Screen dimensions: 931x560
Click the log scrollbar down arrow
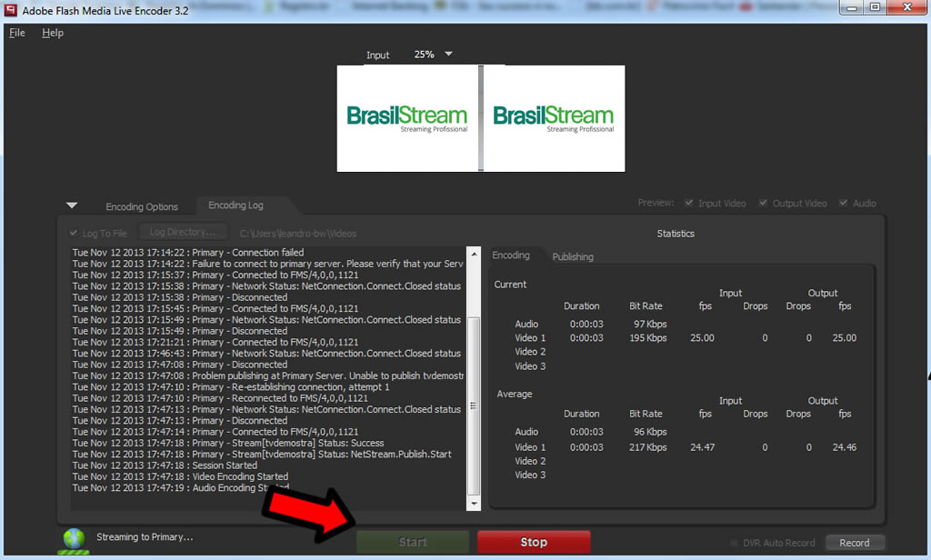[x=474, y=504]
